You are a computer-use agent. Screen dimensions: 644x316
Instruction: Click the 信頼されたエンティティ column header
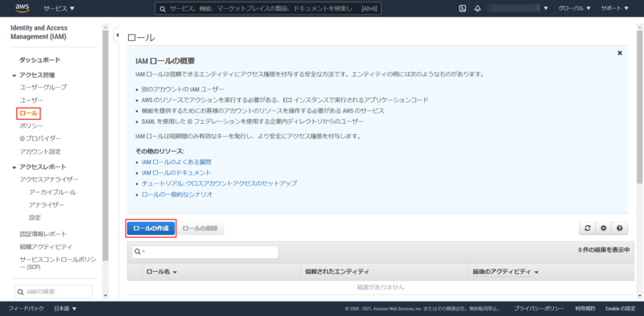(x=336, y=272)
